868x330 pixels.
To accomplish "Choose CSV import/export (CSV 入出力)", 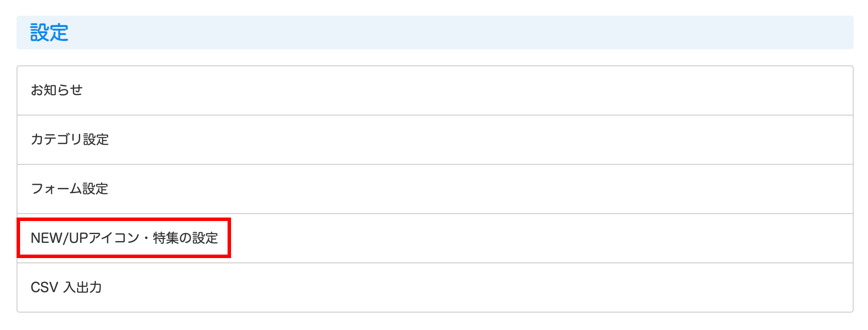I will [x=66, y=288].
